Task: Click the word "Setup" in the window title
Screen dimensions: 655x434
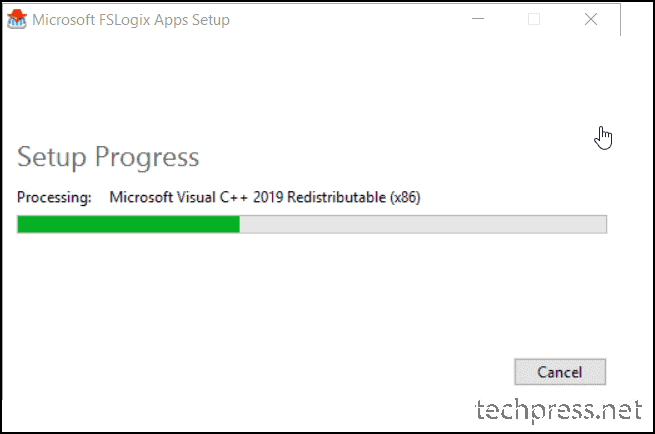Action: (x=211, y=20)
